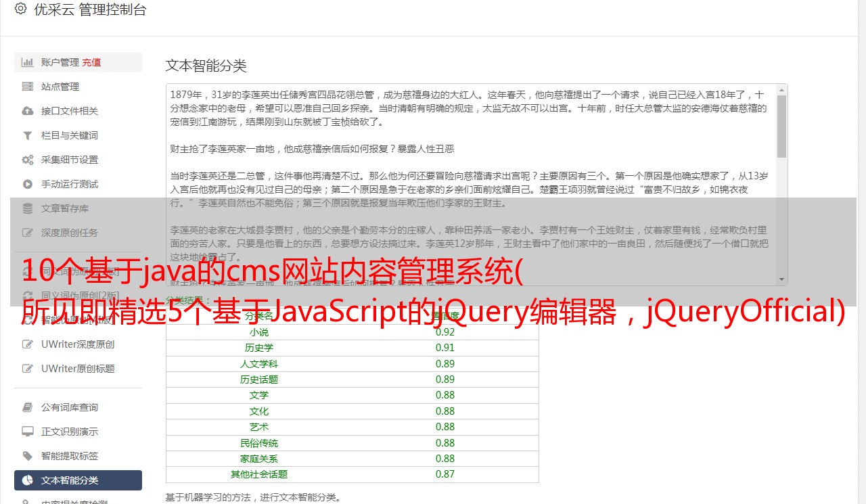Image resolution: width=866 pixels, height=504 pixels.
Task: Open the 账户管理 sidebar menu
Action: click(78, 62)
